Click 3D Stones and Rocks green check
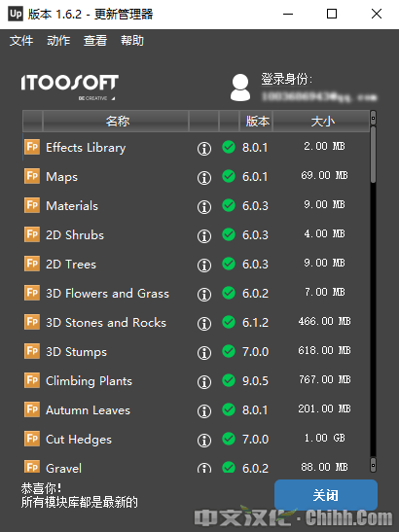399x532 pixels. (229, 322)
